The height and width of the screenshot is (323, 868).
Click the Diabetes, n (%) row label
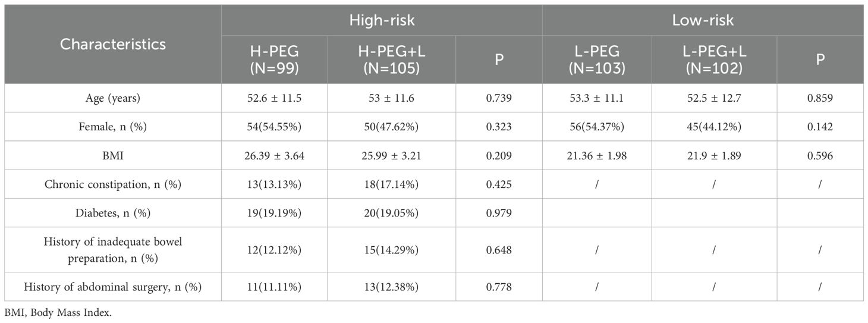[x=113, y=212]
